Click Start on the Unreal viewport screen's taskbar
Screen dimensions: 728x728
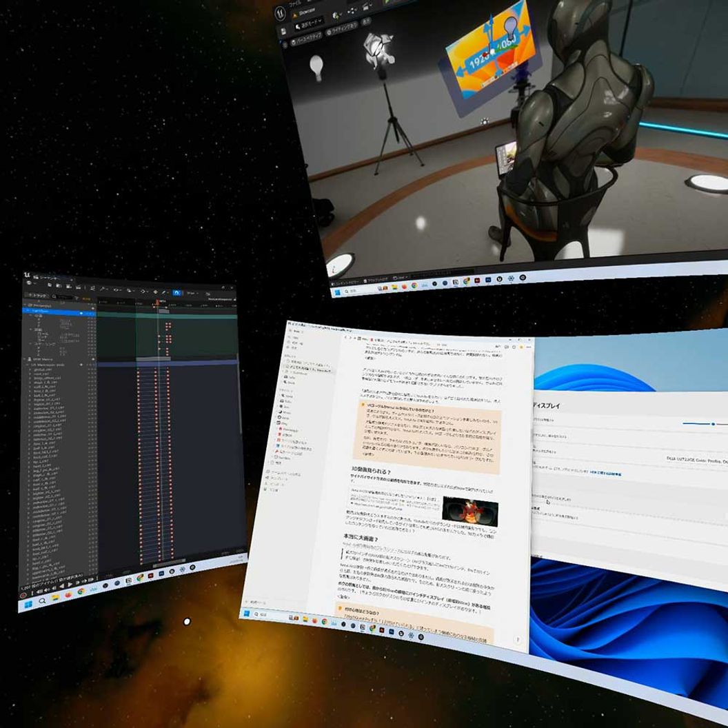tap(338, 292)
